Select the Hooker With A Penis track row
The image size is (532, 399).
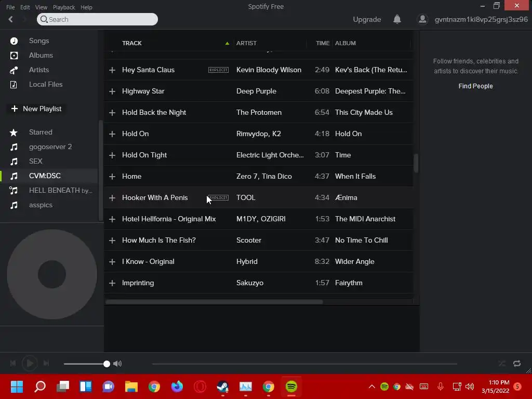pos(259,198)
